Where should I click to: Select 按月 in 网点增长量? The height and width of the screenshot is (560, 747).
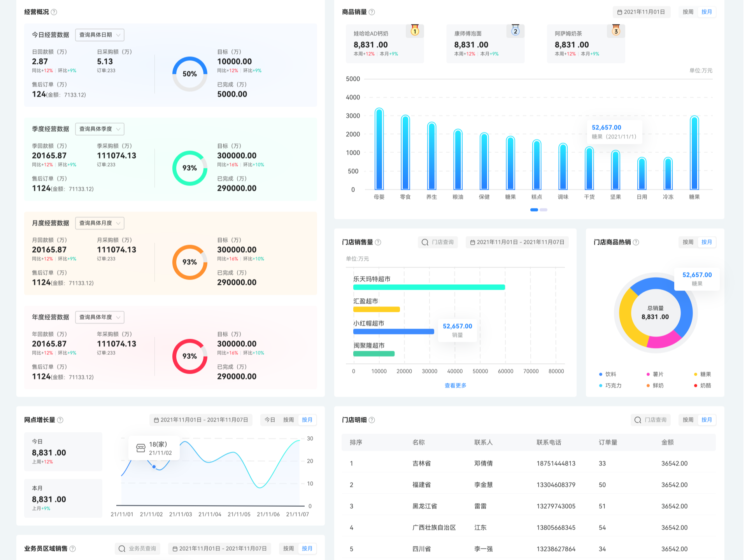[307, 420]
